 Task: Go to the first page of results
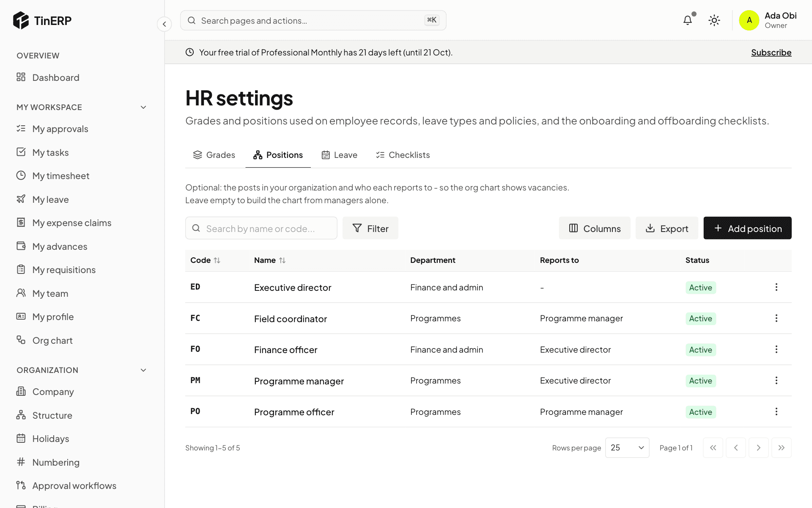click(713, 447)
